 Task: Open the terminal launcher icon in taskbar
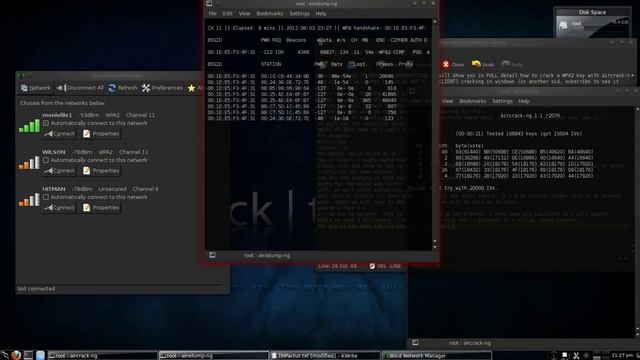(x=28, y=356)
